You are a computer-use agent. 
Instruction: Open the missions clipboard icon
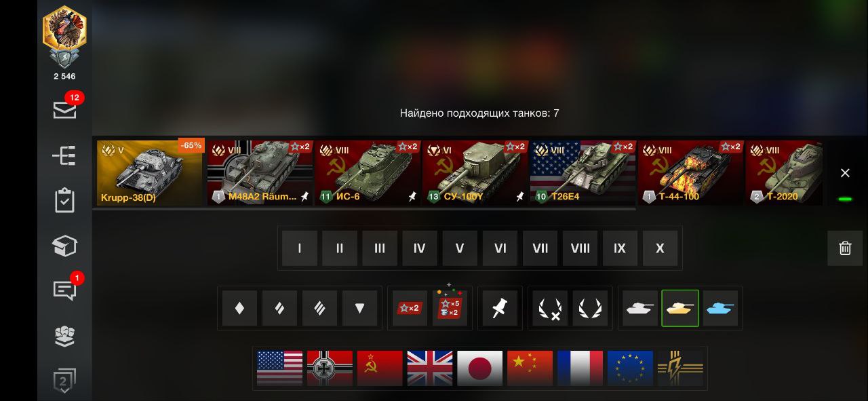[64, 200]
